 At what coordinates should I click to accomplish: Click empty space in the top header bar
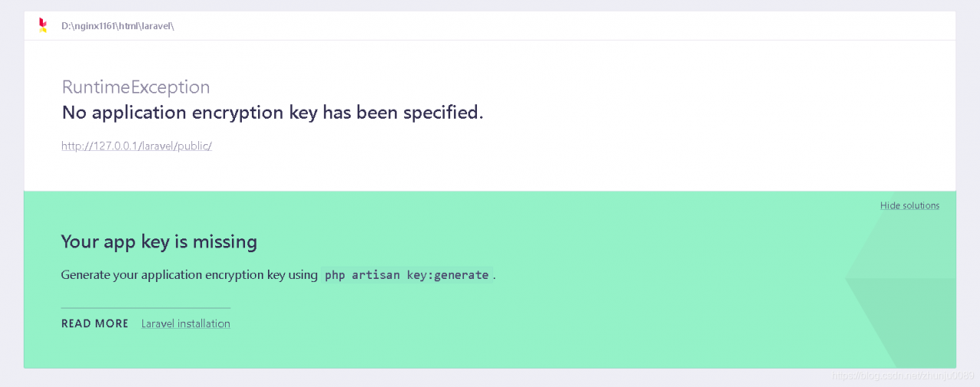(536, 26)
